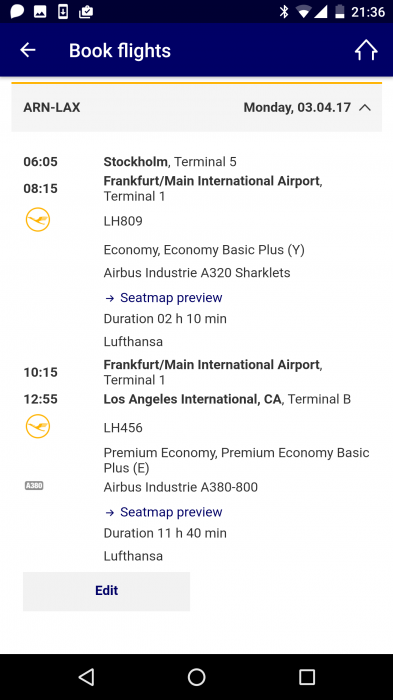
Task: Tap the Monday, 03.04.17 date label
Action: coord(297,108)
